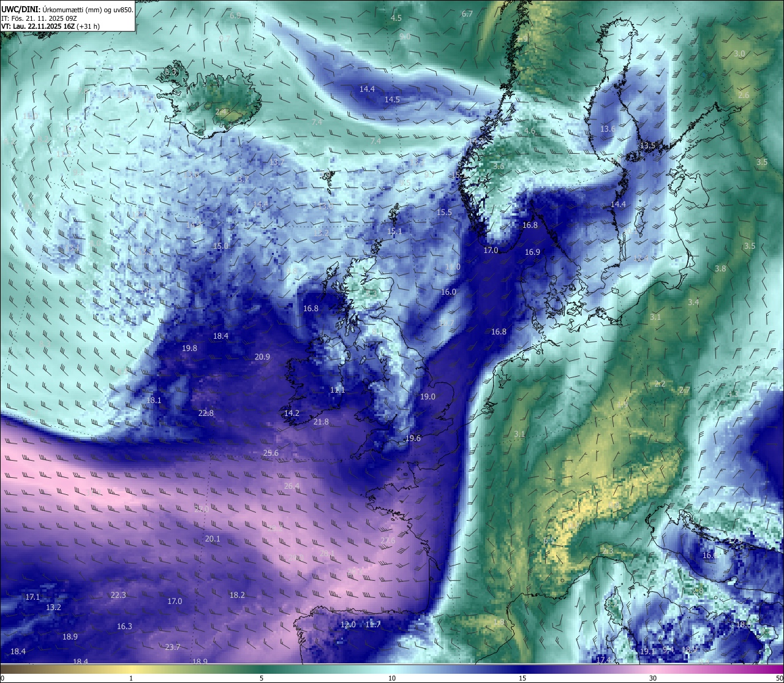
Task: Click the 11.1 value label
Action: [337, 390]
